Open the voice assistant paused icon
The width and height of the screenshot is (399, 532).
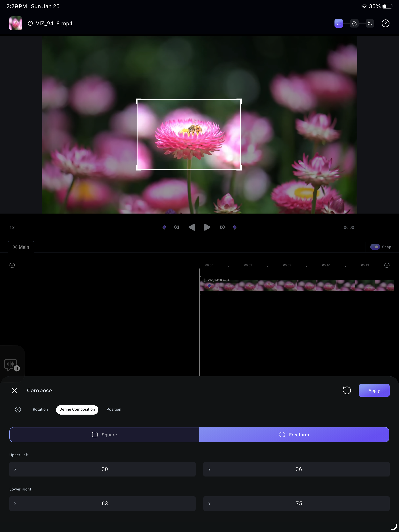(x=12, y=365)
